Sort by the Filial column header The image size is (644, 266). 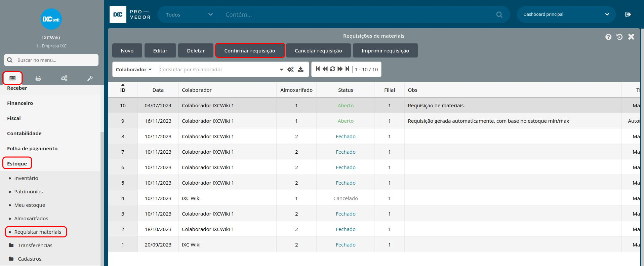pos(390,90)
